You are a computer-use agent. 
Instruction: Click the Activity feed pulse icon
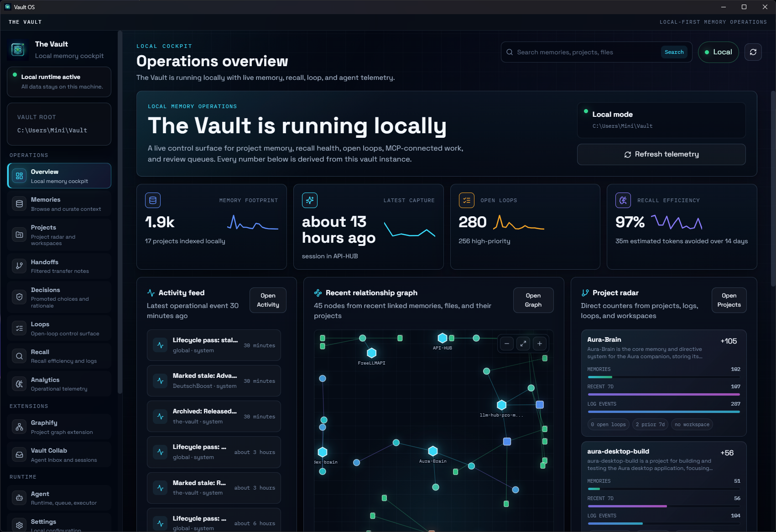click(151, 293)
